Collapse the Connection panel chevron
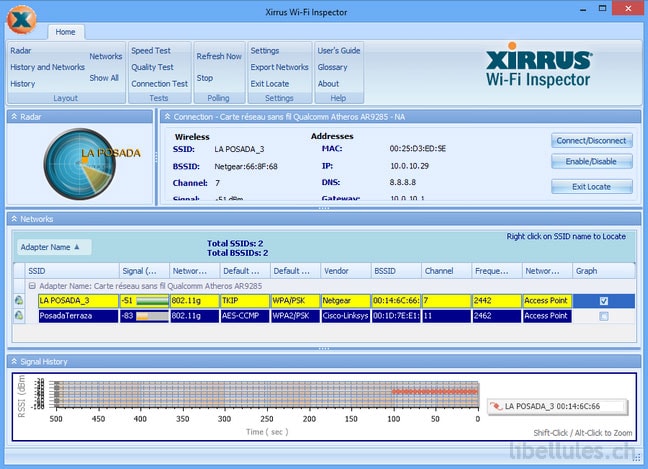Viewport: 648px width, 469px height. pos(167,117)
